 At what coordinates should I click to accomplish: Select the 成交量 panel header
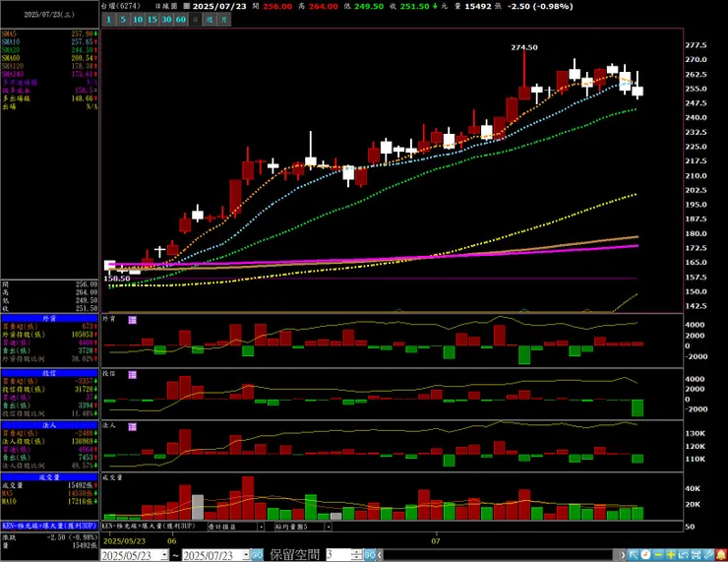click(x=49, y=477)
